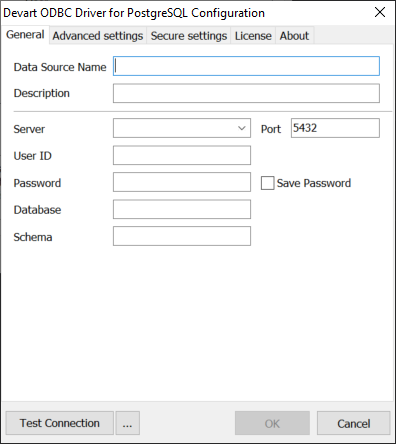Dismiss the dialog with Cancel
Viewport: 396px width, 444px height.
[354, 423]
